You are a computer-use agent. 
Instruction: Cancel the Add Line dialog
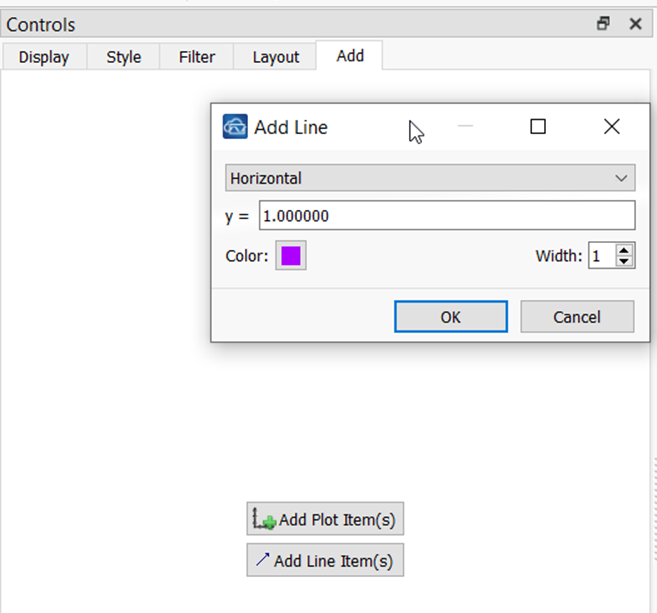tap(577, 317)
